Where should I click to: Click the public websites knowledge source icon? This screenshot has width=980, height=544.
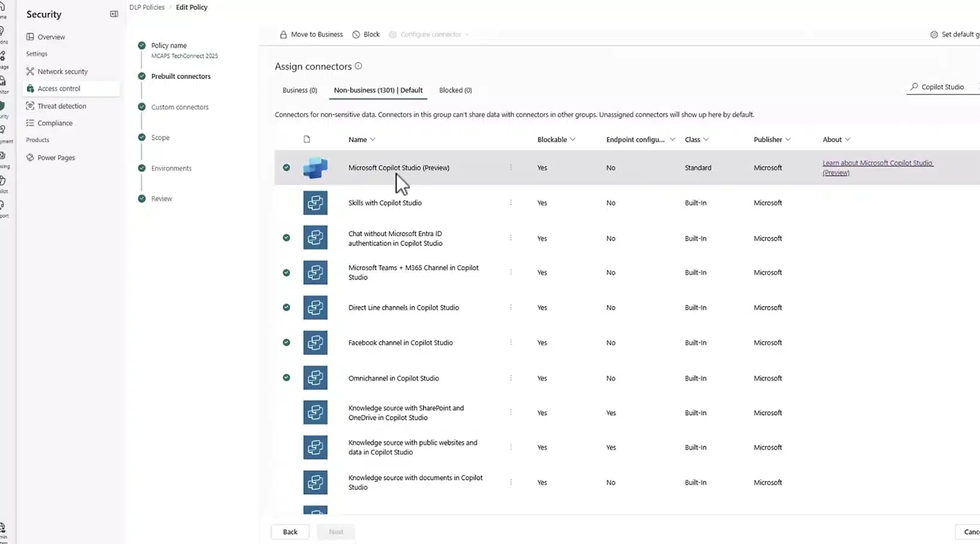(315, 448)
